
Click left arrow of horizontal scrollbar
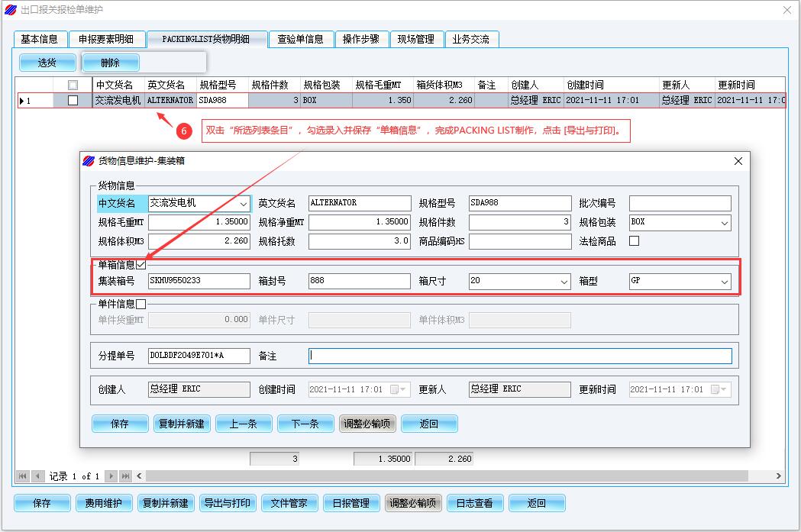click(139, 476)
